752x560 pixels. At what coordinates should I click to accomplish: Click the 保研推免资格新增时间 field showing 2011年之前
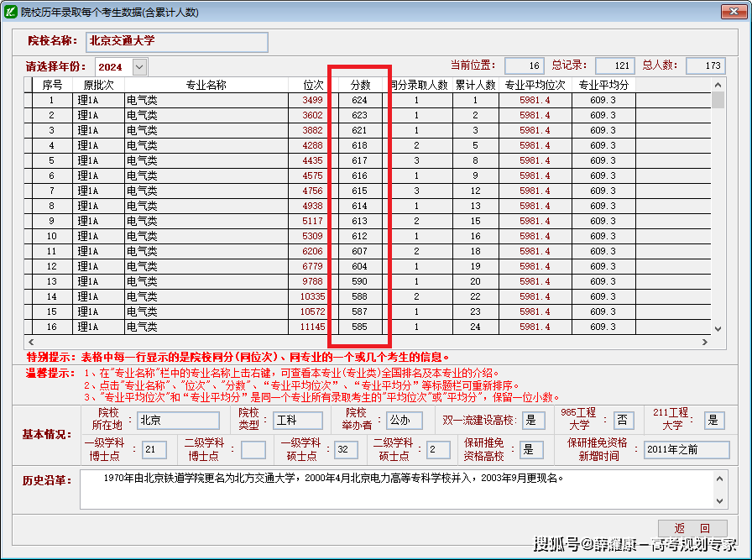tap(687, 450)
